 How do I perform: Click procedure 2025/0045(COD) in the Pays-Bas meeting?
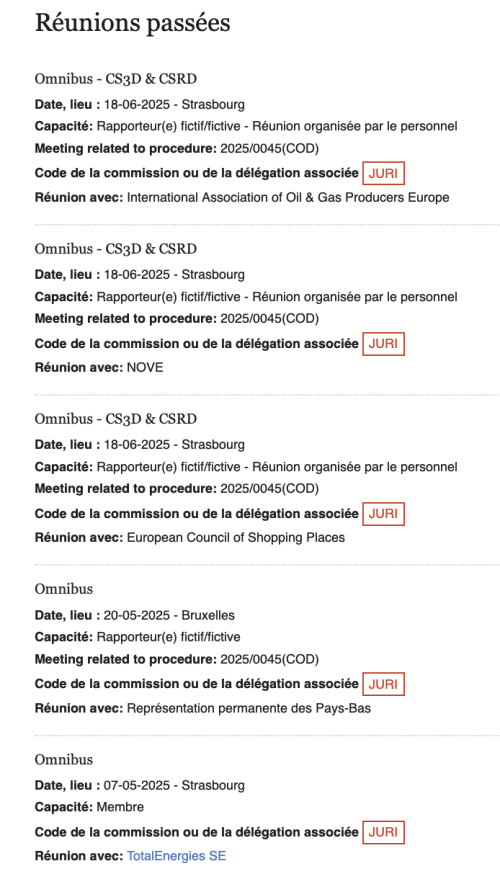click(x=270, y=659)
